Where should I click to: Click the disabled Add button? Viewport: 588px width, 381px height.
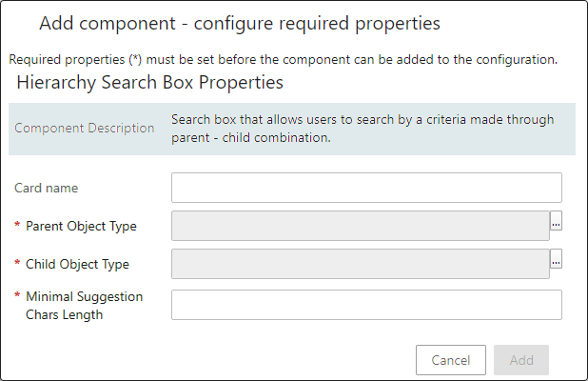[x=521, y=360]
